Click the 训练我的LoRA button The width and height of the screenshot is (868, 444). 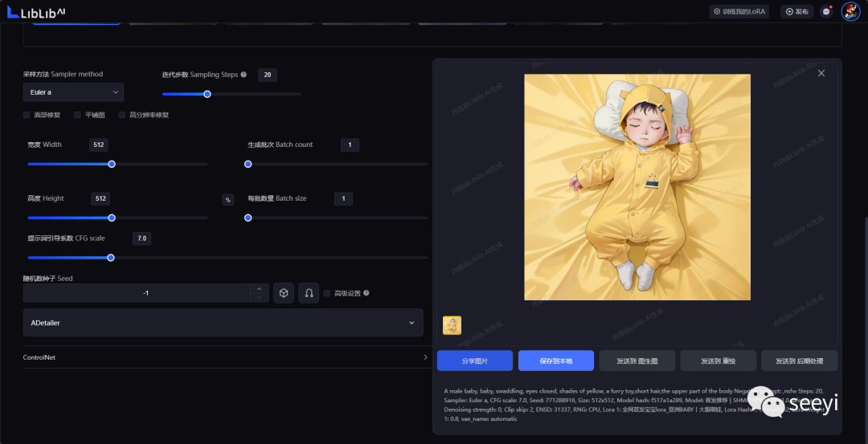739,11
